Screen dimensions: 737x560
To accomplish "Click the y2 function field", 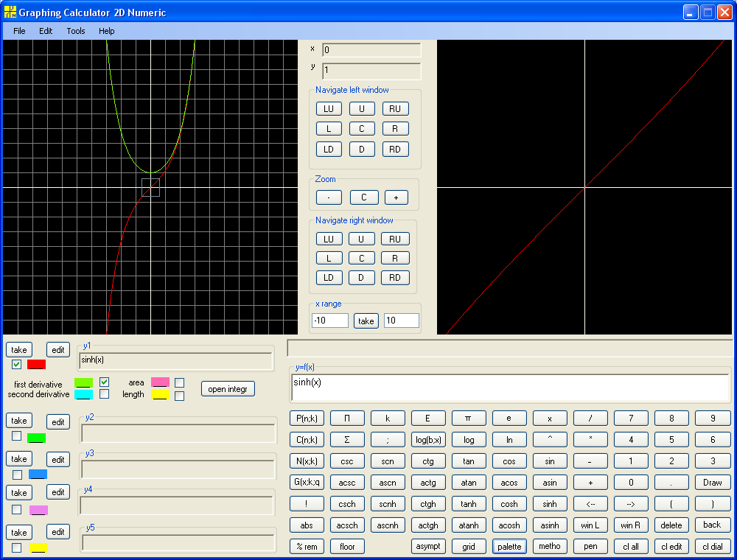I will tap(178, 433).
